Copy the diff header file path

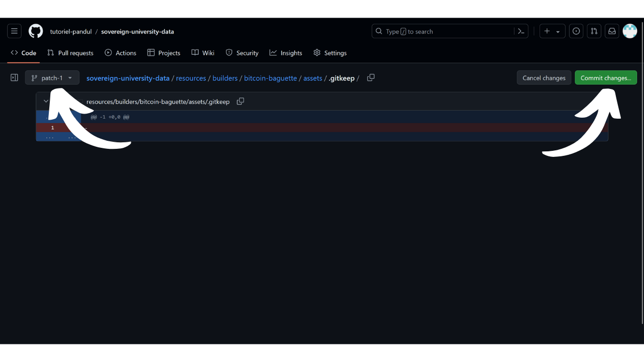tap(240, 102)
